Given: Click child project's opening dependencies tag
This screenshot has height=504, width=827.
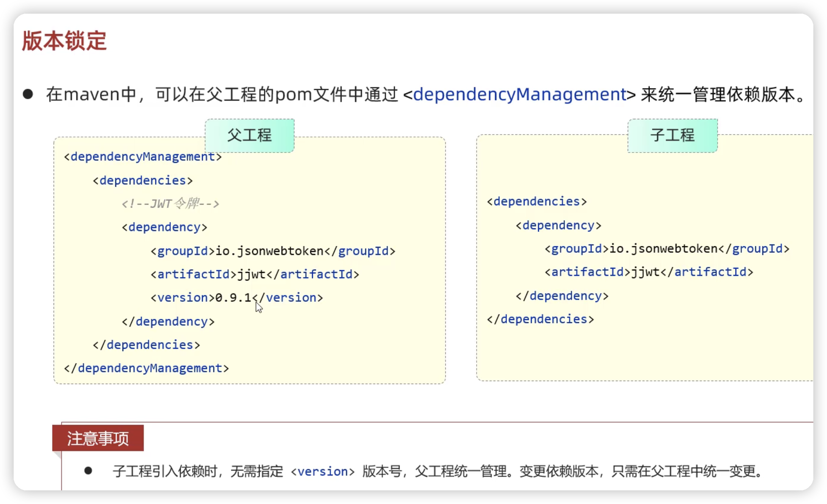Looking at the screenshot, I should (537, 201).
